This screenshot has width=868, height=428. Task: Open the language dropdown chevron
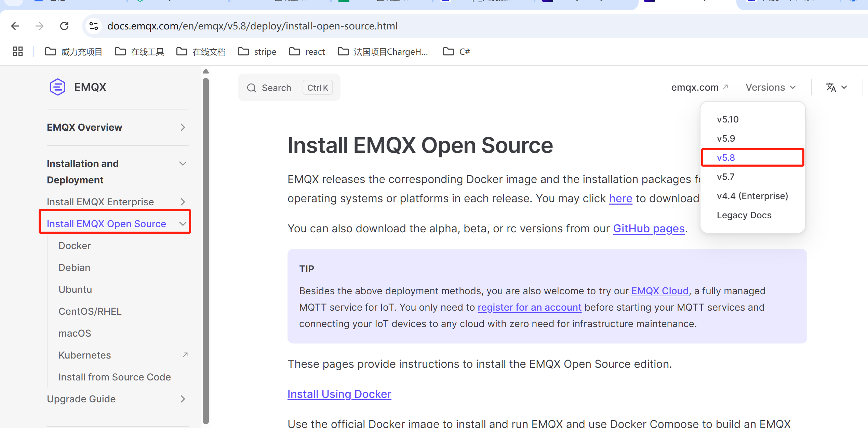(x=844, y=87)
